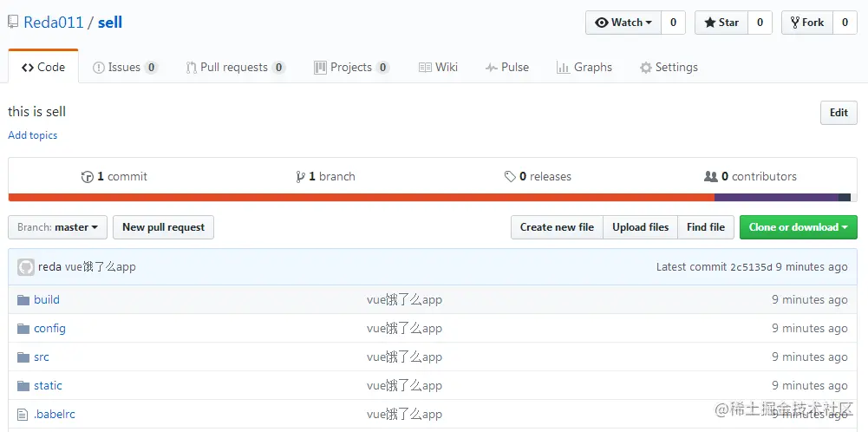The height and width of the screenshot is (432, 868).
Task: Open the Pulse tab
Action: (x=506, y=68)
